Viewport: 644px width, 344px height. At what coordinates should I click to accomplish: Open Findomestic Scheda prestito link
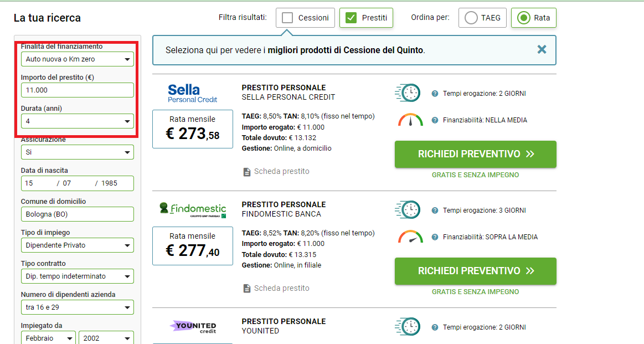tap(281, 288)
